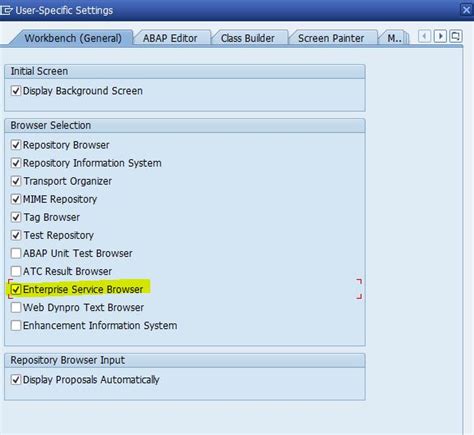Toggle MIME Repository checkbox
474x435 pixels.
16,199
